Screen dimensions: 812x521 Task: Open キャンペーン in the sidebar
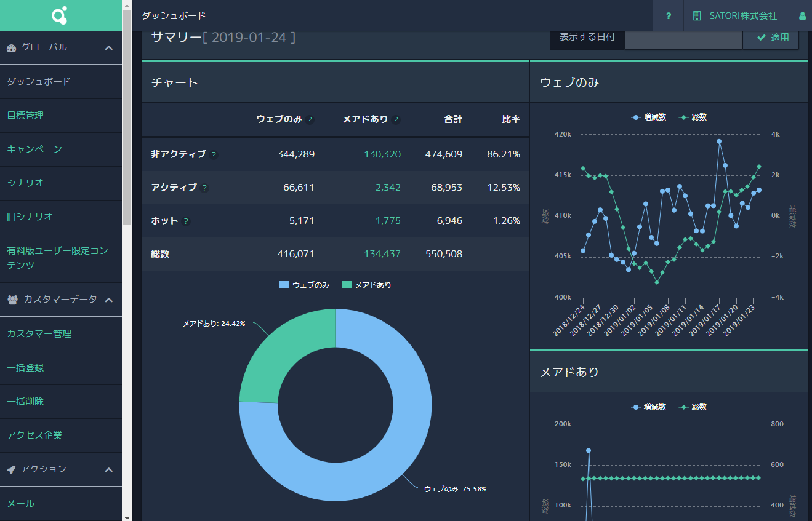(x=61, y=149)
